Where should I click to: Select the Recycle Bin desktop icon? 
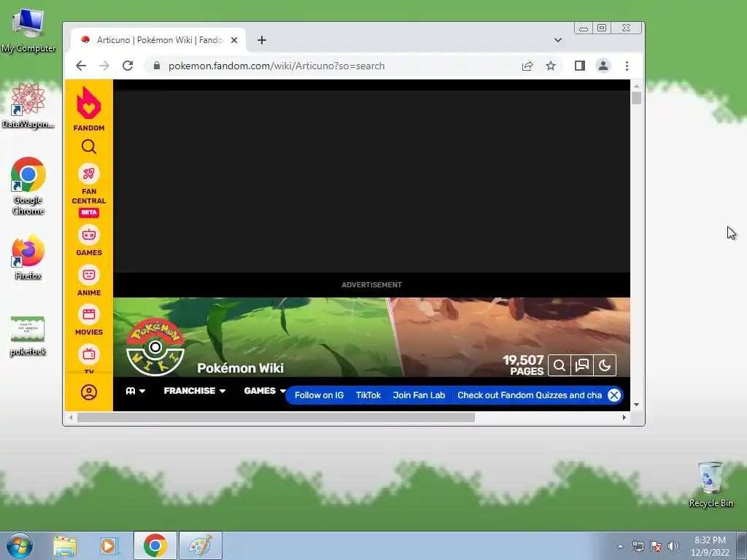pyautogui.click(x=711, y=484)
